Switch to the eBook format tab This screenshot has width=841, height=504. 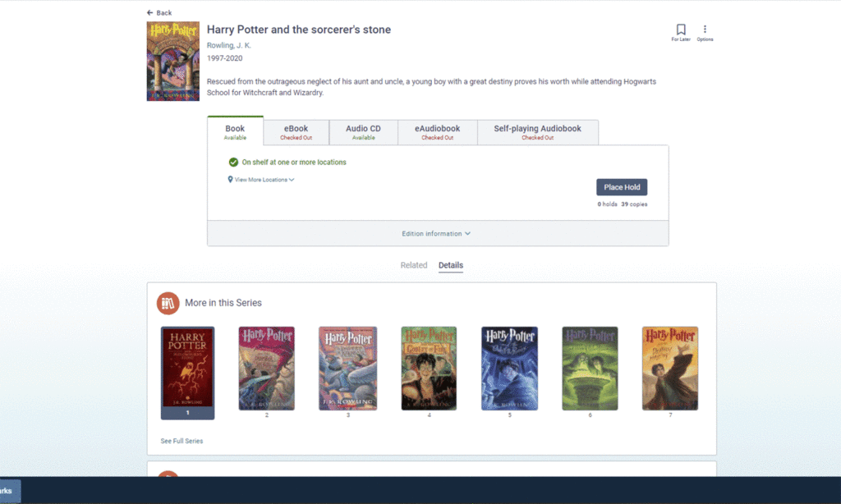click(x=296, y=132)
